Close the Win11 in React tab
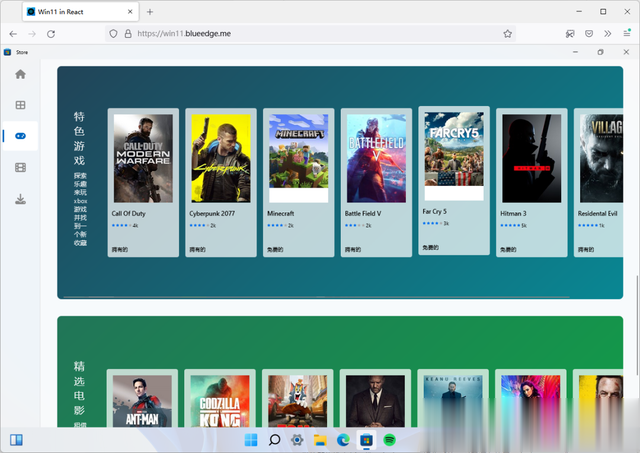This screenshot has height=453, width=640. tap(130, 12)
